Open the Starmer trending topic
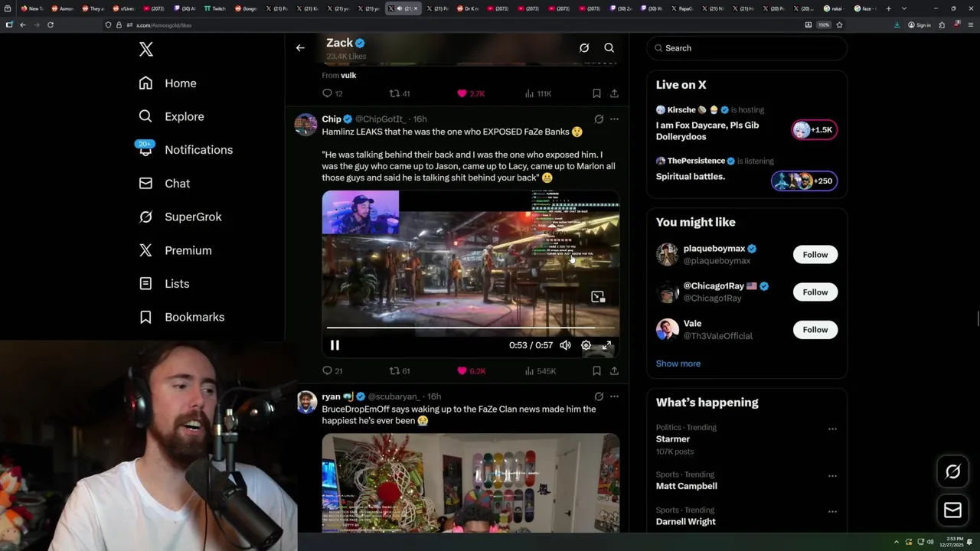980x551 pixels. 673,439
